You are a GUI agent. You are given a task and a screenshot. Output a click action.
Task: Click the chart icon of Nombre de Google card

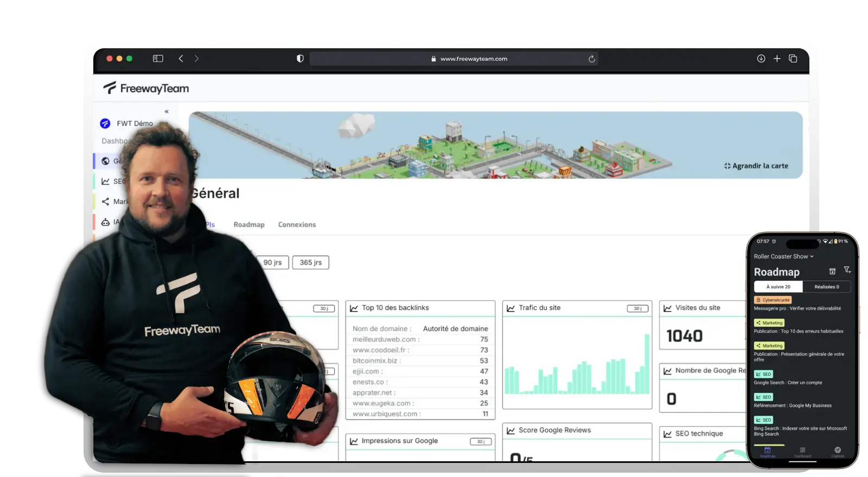667,371
